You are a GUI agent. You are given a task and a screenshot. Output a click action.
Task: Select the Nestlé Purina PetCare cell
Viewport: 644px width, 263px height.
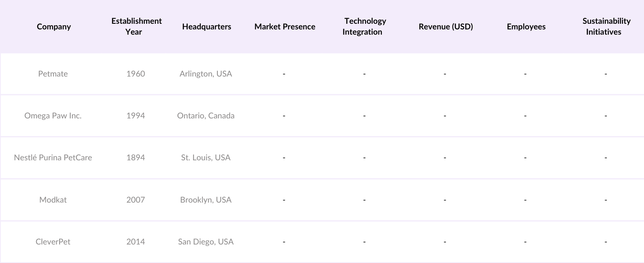pos(53,157)
